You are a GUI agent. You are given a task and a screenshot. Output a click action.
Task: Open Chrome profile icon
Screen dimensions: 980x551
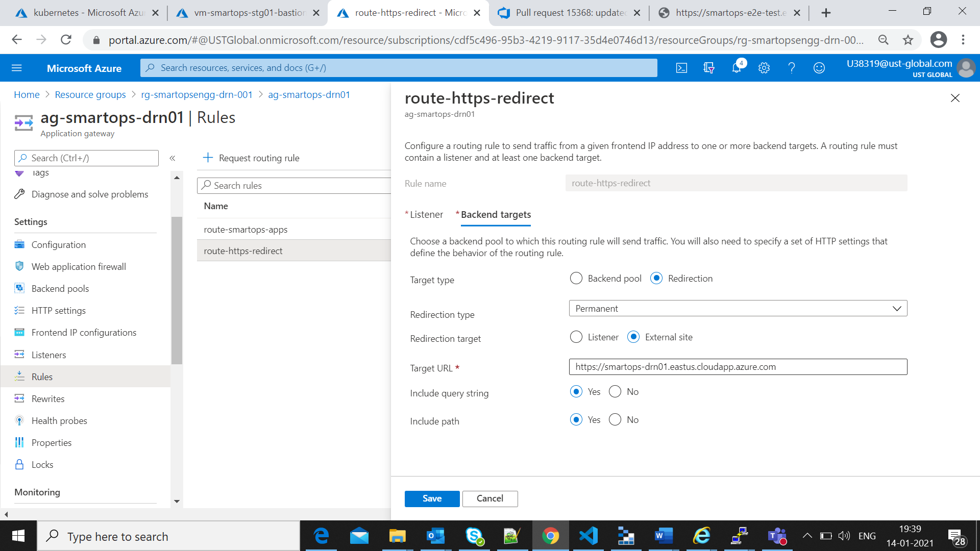[x=939, y=40]
